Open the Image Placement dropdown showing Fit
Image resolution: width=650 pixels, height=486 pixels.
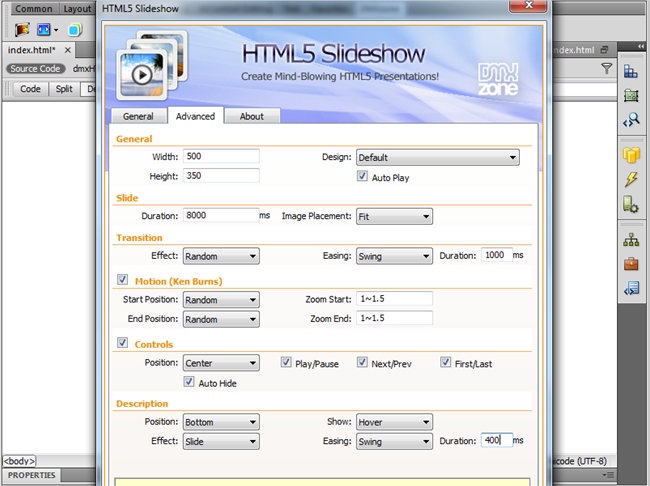(x=394, y=216)
